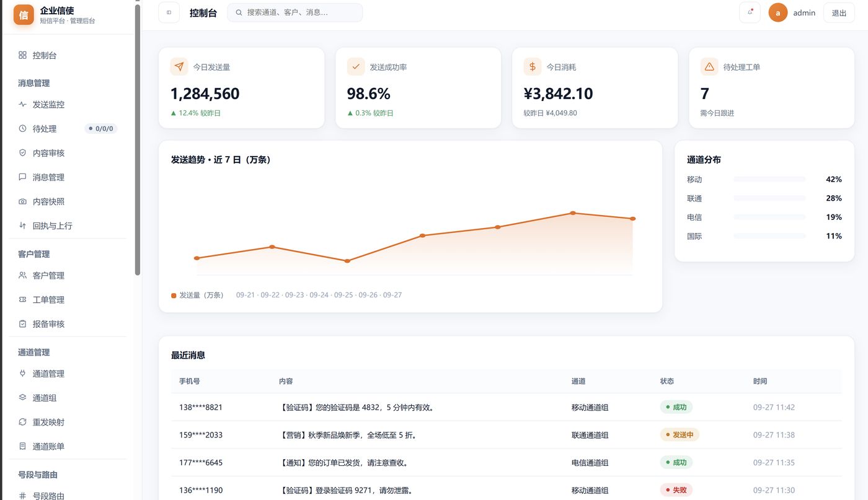Image resolution: width=868 pixels, height=500 pixels.
Task: Open 号段路由 in the sidebar
Action: 67,496
